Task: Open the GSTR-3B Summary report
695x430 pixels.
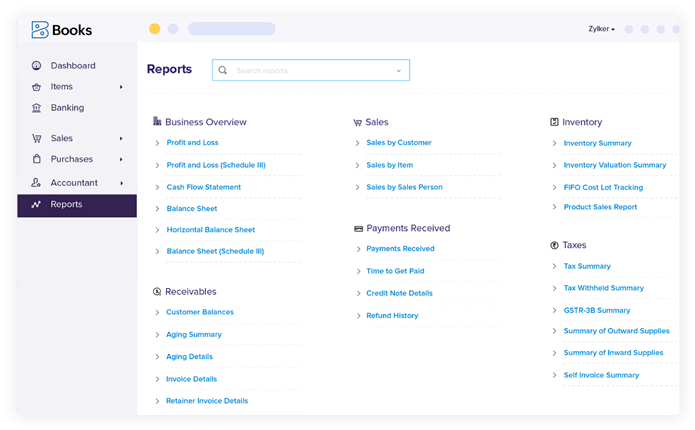Action: pos(597,310)
